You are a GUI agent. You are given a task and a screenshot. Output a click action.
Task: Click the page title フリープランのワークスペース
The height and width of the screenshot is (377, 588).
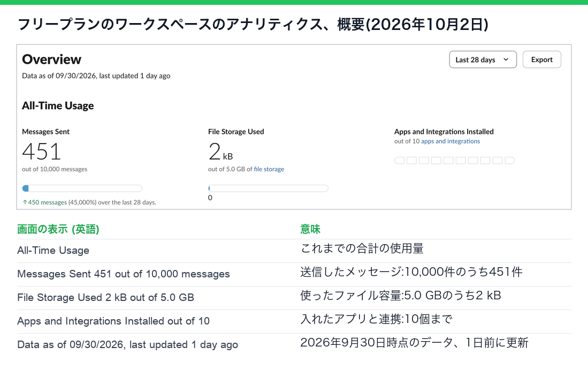click(253, 25)
